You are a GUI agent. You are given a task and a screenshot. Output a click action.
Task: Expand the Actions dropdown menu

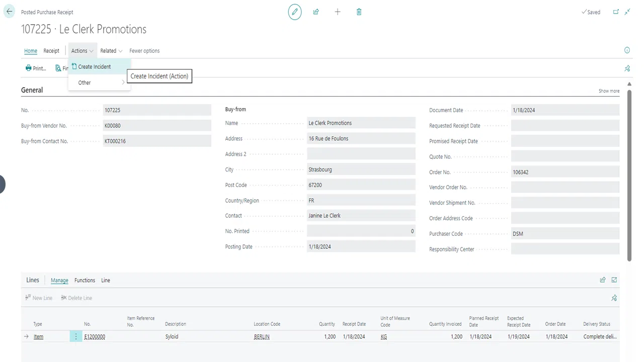(82, 51)
